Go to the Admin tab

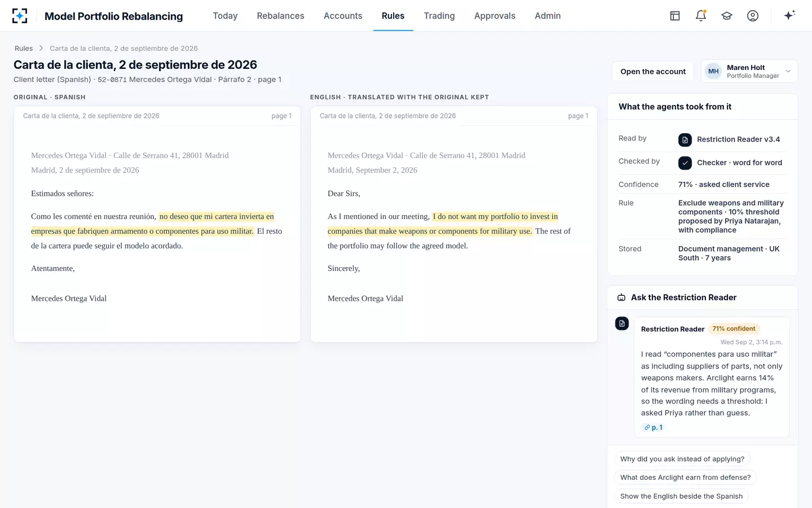tap(548, 16)
